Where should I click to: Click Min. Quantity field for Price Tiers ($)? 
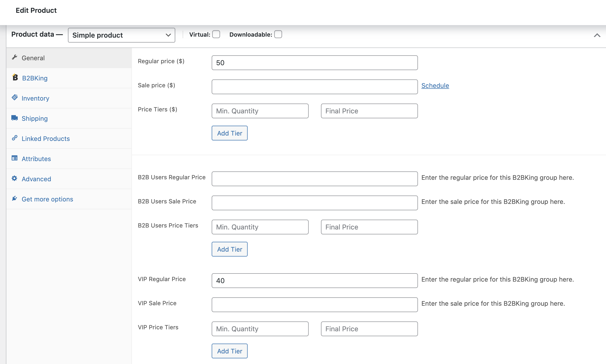260,111
